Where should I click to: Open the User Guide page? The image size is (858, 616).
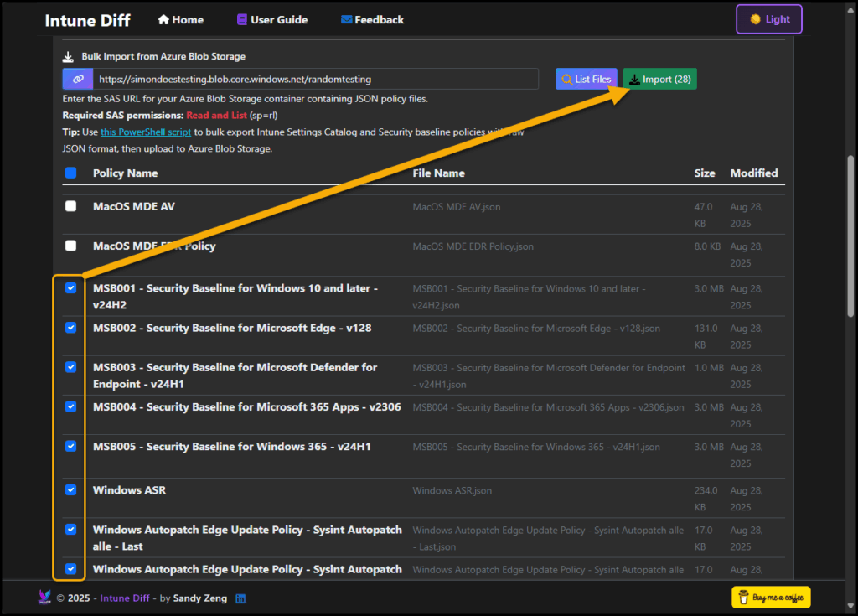click(x=272, y=20)
